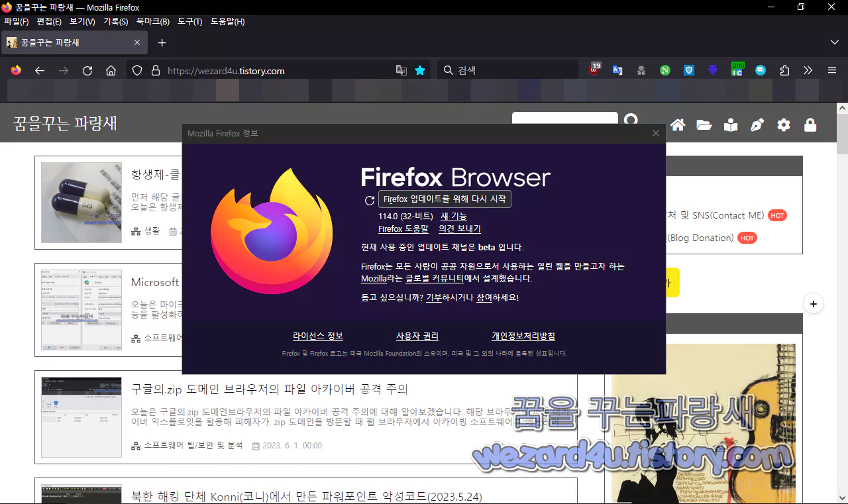Viewport: 848px width, 504px height.
Task: Select the pen writing icon on the blog header
Action: pos(757,125)
